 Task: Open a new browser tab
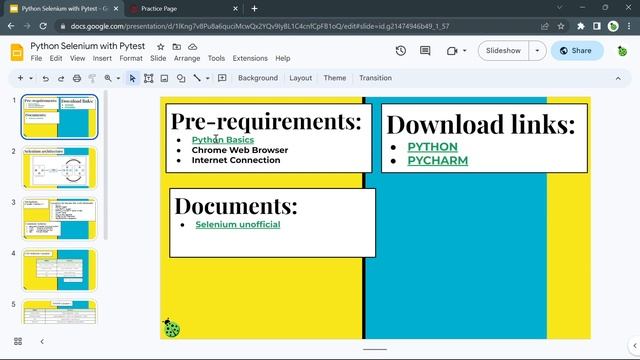pos(254,9)
